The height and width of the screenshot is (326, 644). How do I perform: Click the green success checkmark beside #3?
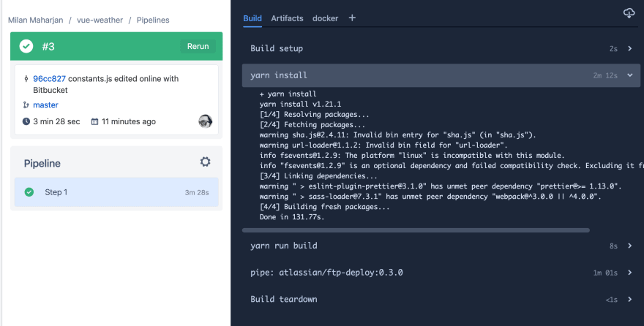26,46
